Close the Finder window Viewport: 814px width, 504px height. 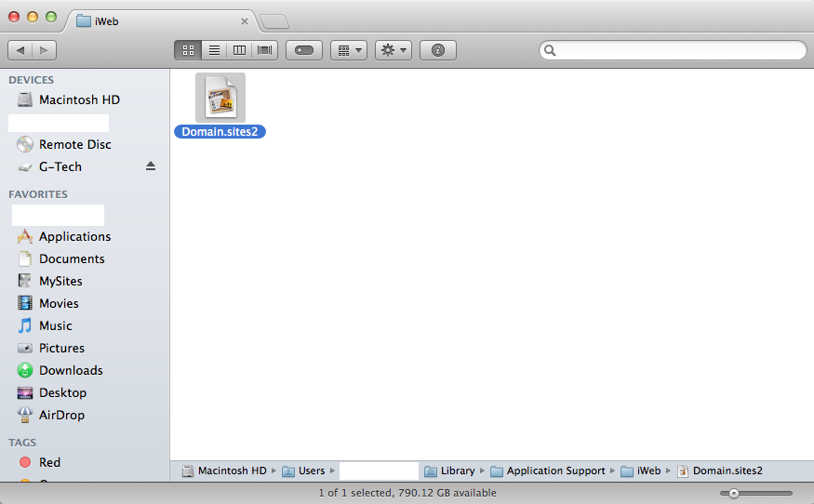click(14, 17)
